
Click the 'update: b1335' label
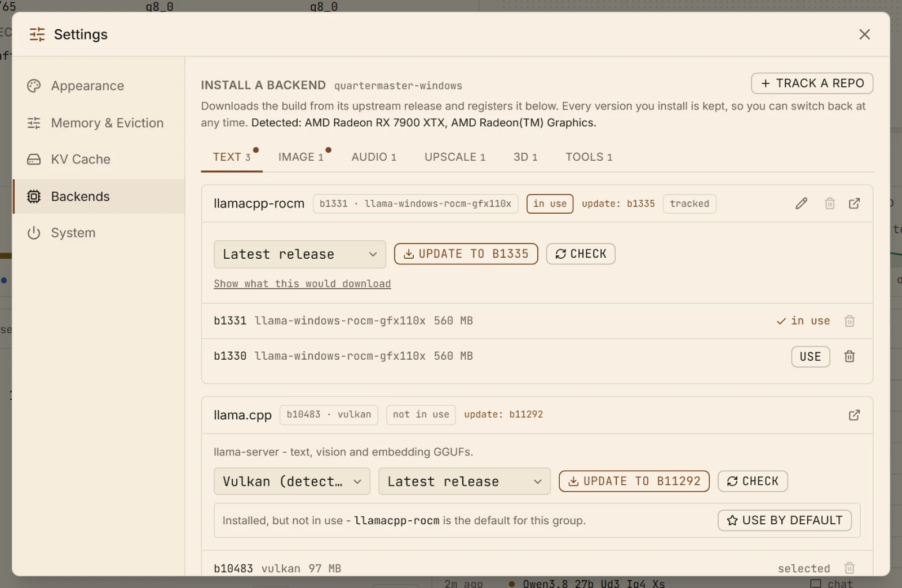tap(618, 204)
